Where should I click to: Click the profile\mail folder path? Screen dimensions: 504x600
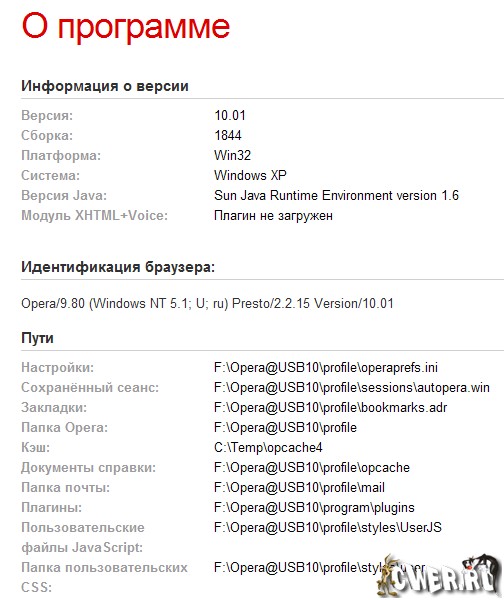pyautogui.click(x=299, y=488)
